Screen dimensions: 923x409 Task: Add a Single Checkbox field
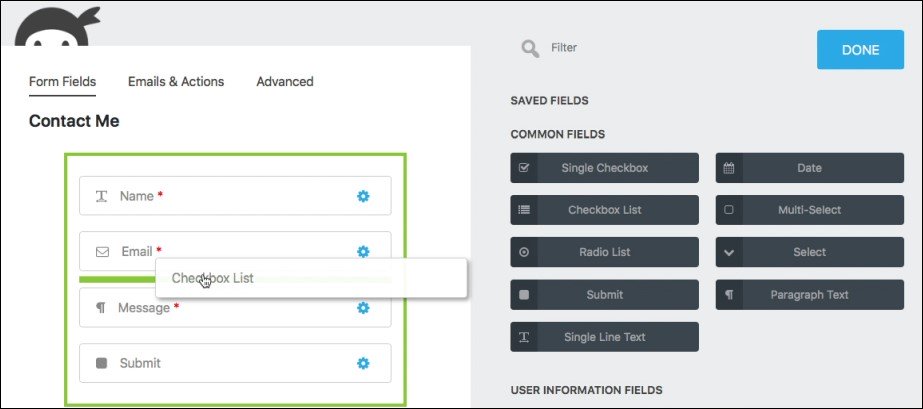pyautogui.click(x=604, y=168)
